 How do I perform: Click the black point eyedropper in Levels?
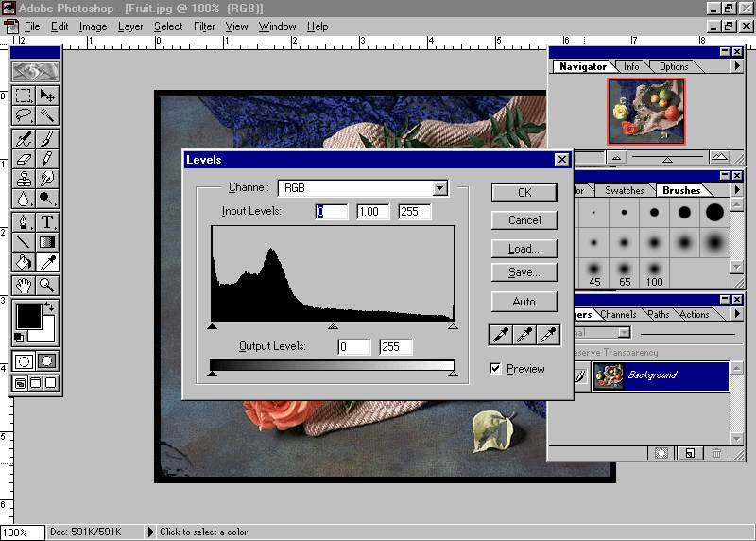pos(500,335)
